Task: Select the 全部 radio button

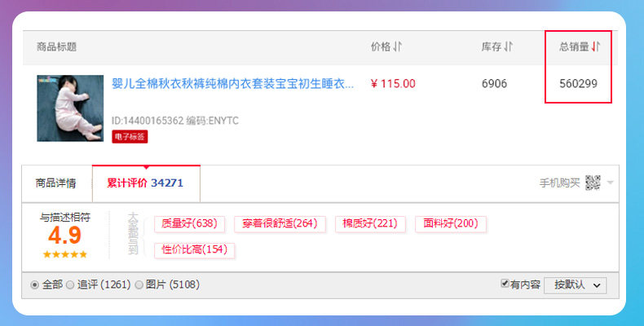Action: [34, 284]
